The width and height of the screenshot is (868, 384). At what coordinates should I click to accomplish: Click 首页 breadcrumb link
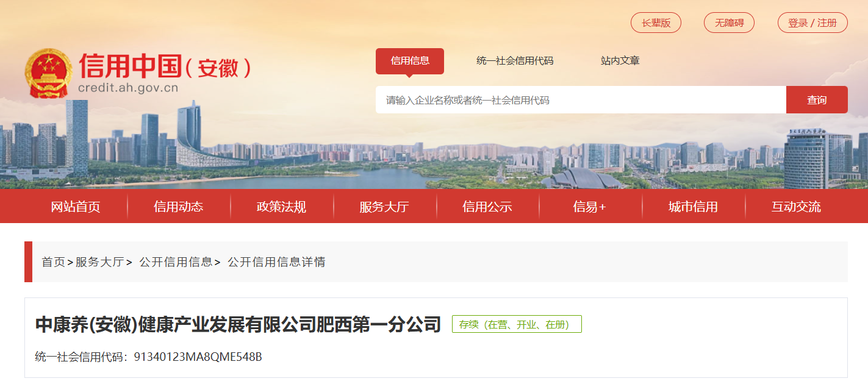53,262
